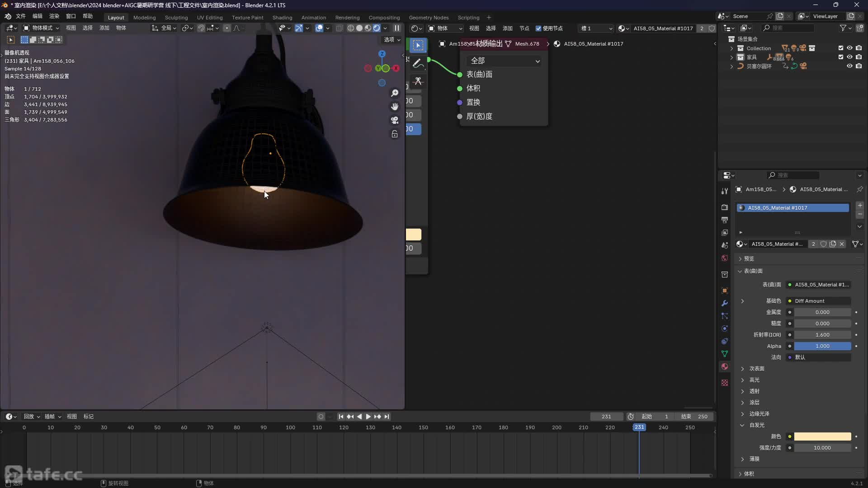Open the 编辑 menu
868x488 pixels.
[x=38, y=16]
